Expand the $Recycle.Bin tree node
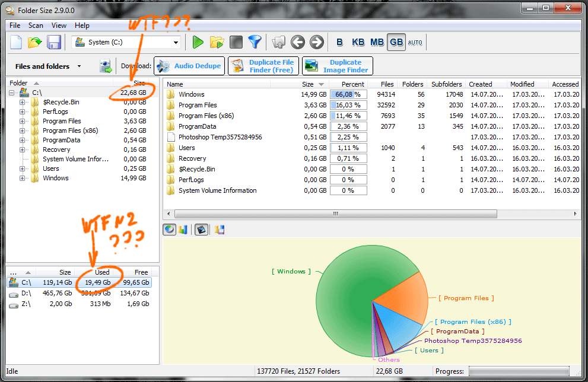 pos(22,102)
